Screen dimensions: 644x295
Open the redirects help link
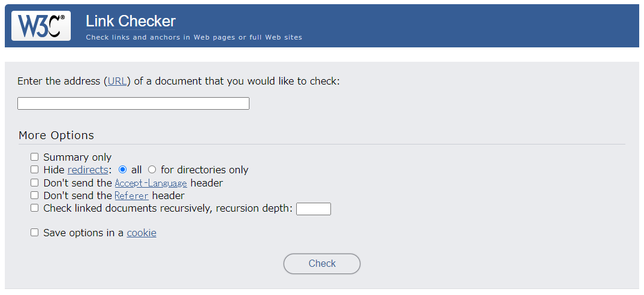[88, 170]
